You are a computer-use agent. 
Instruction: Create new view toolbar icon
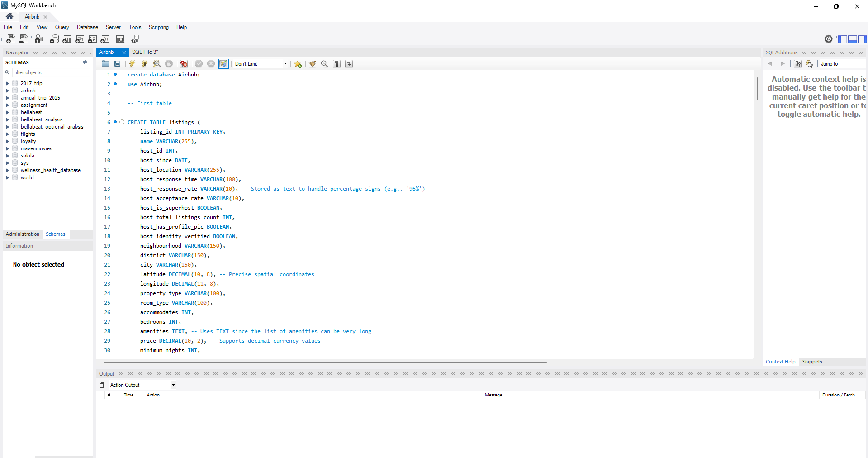(x=80, y=39)
